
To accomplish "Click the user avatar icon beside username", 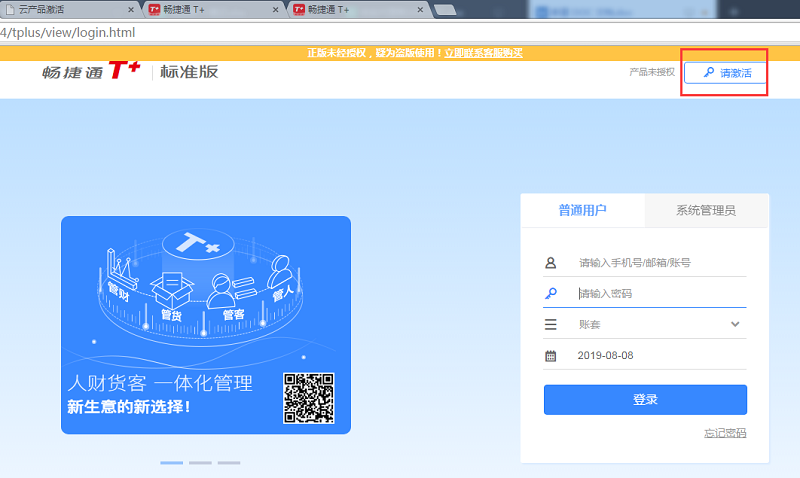I will [x=551, y=263].
